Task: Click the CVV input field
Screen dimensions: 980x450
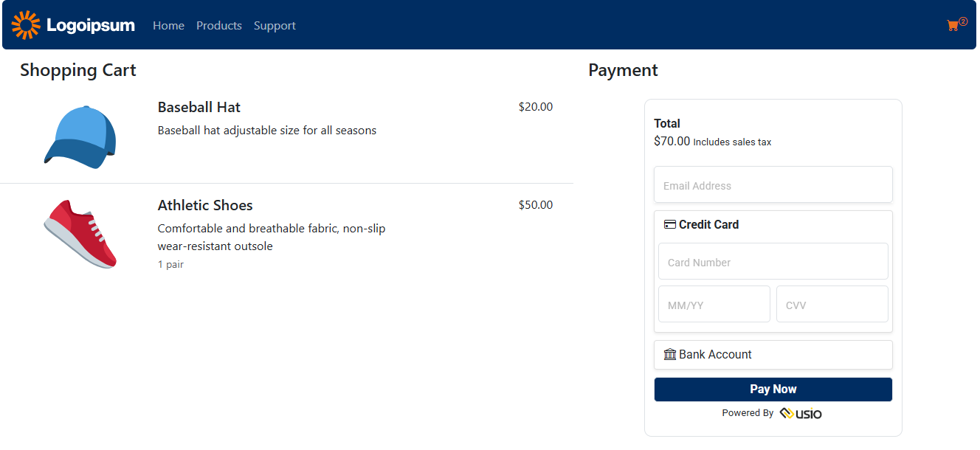Action: click(x=832, y=304)
